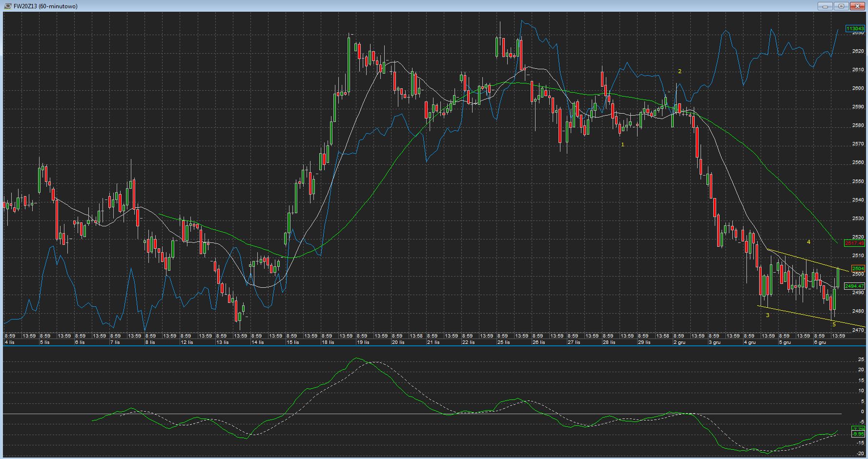Click the chart window icon in title bar

(x=7, y=6)
